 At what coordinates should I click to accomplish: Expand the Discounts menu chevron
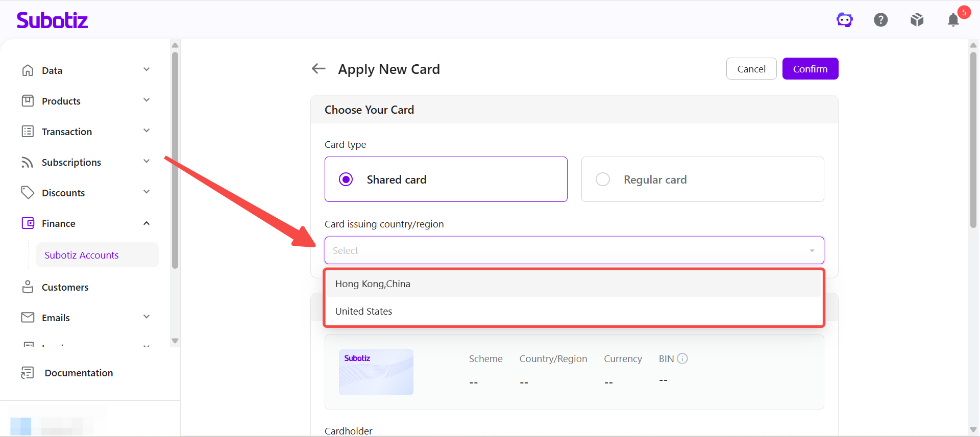click(146, 192)
